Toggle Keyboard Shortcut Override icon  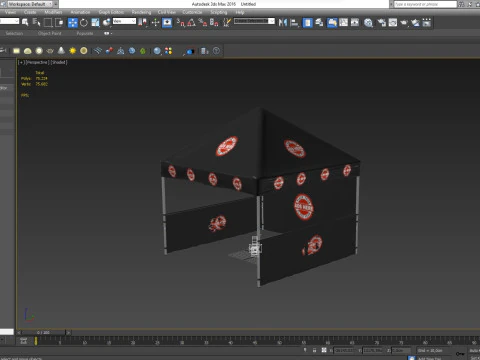[x=167, y=22]
